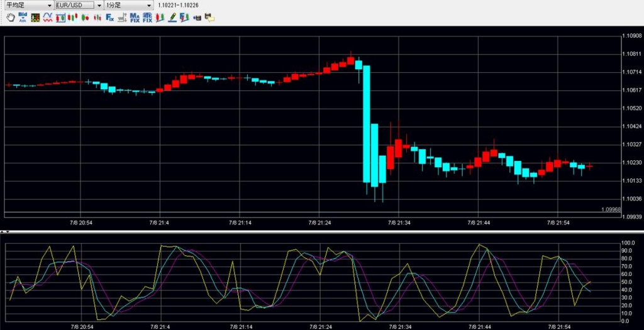Image resolution: width=644 pixels, height=330 pixels.
Task: Click the 1.10520 price axis label
Action: click(632, 108)
